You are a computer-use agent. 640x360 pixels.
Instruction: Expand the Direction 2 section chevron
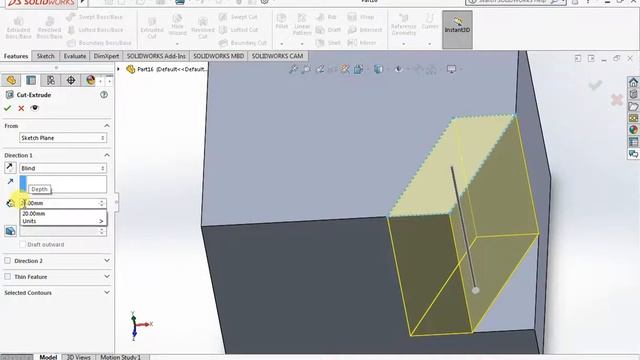point(107,260)
